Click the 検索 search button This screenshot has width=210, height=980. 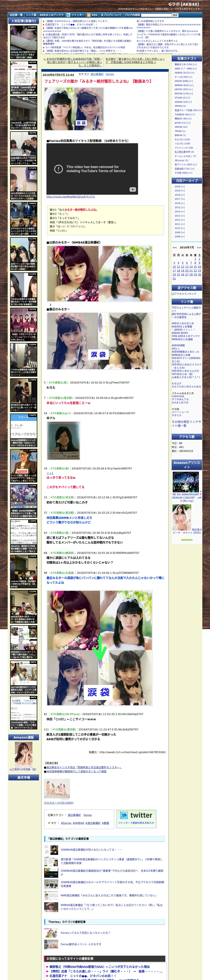(x=175, y=15)
